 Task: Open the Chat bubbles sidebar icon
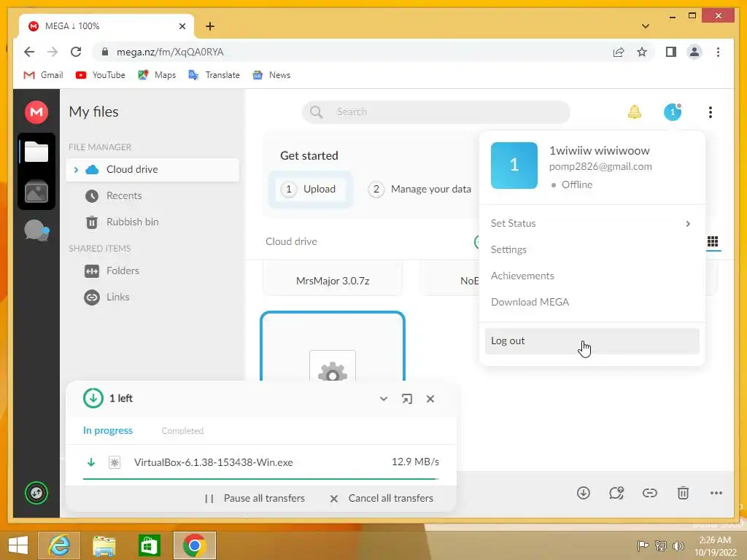pyautogui.click(x=36, y=230)
